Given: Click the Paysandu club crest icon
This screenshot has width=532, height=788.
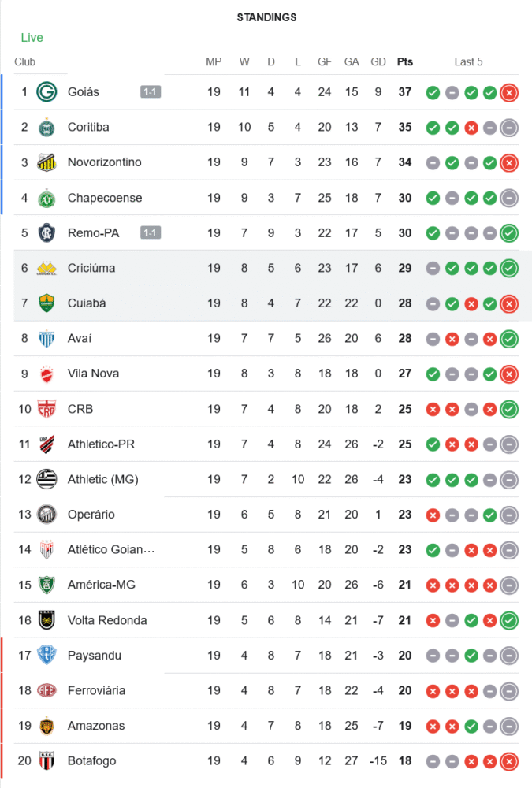Looking at the screenshot, I should click(47, 656).
